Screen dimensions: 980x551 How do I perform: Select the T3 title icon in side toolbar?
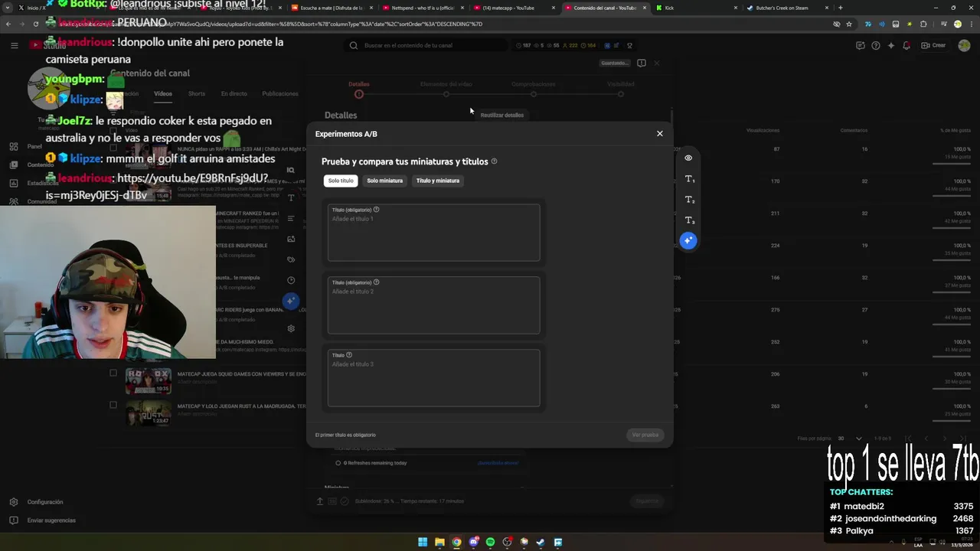pyautogui.click(x=689, y=220)
